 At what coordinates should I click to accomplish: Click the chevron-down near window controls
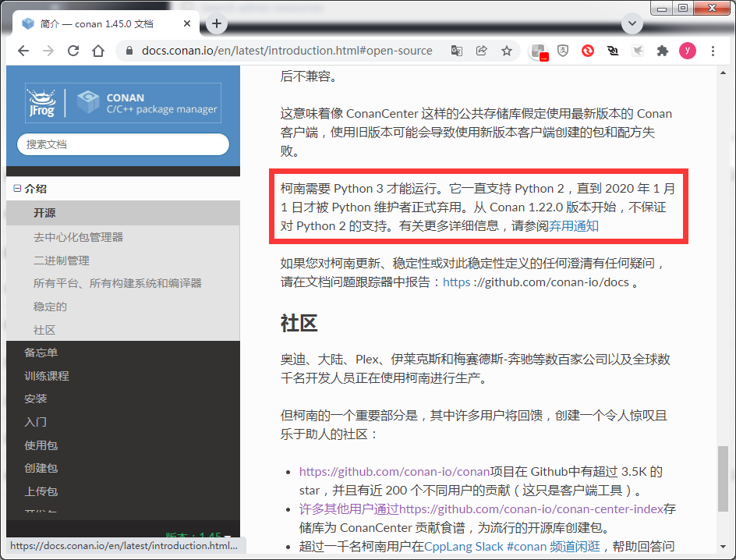[632, 23]
